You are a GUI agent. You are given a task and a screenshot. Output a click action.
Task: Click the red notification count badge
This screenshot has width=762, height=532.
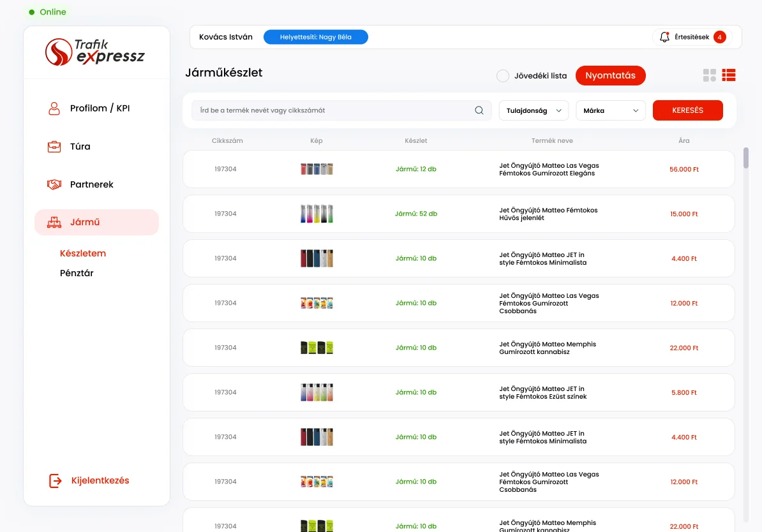tap(720, 37)
